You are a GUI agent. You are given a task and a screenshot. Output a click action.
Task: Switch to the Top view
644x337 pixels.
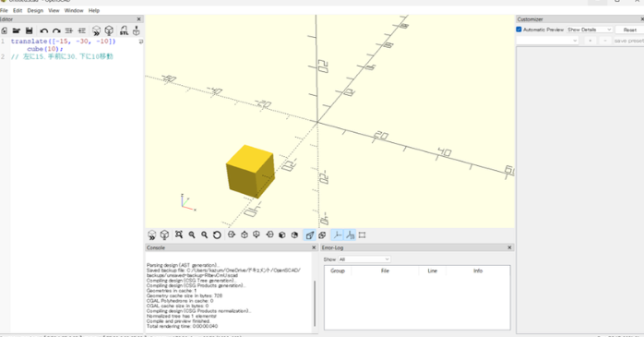pos(244,235)
